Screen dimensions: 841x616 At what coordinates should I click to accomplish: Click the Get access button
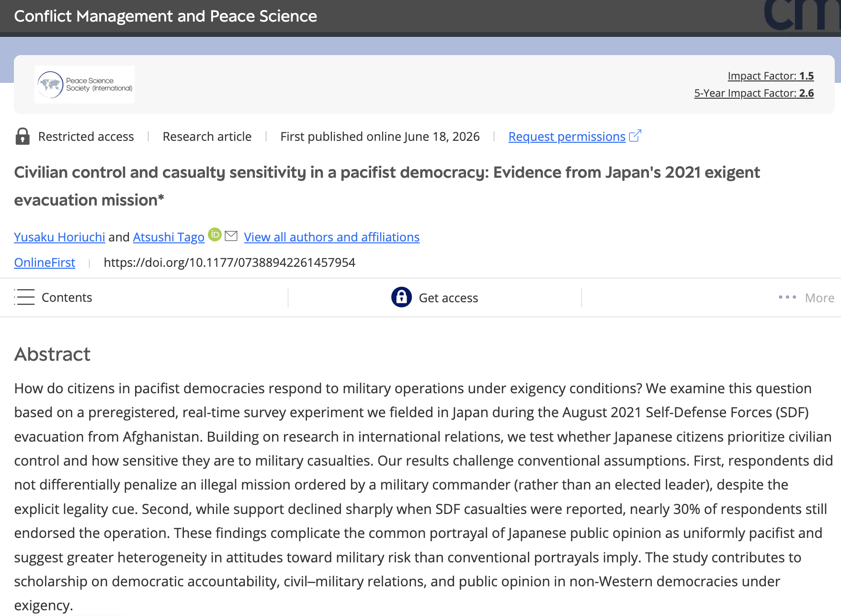coord(435,297)
